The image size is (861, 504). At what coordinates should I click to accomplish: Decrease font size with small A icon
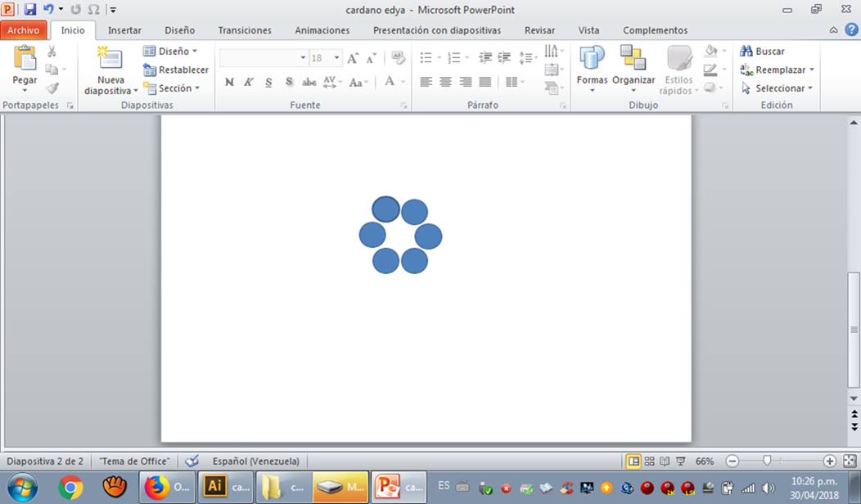372,57
